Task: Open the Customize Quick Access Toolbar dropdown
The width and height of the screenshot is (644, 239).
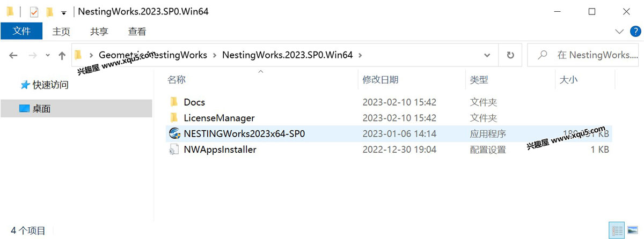Action: tap(64, 12)
